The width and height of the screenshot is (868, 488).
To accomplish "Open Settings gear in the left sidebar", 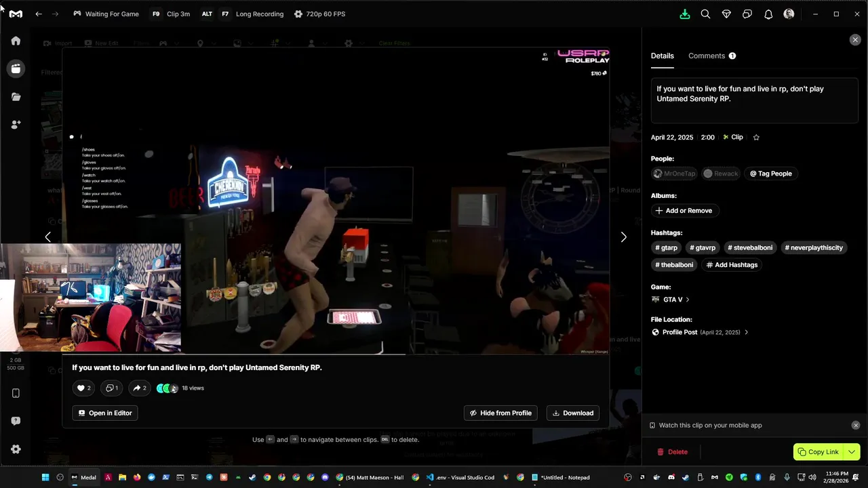I will click(16, 449).
